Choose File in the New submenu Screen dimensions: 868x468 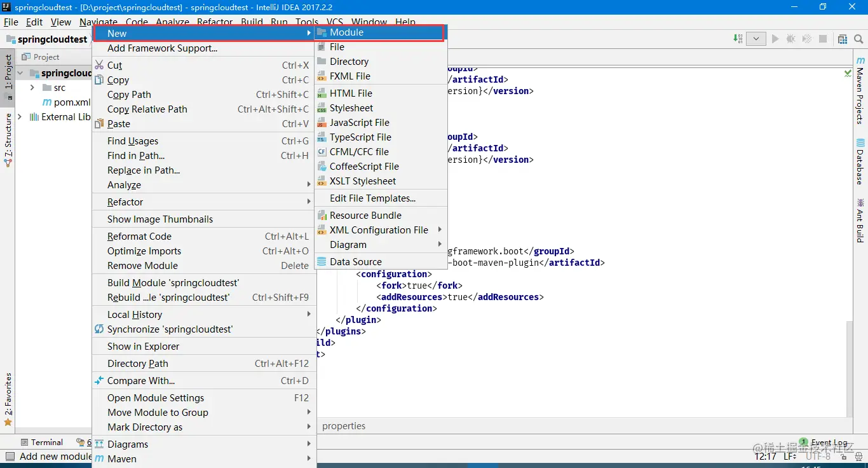381,47
